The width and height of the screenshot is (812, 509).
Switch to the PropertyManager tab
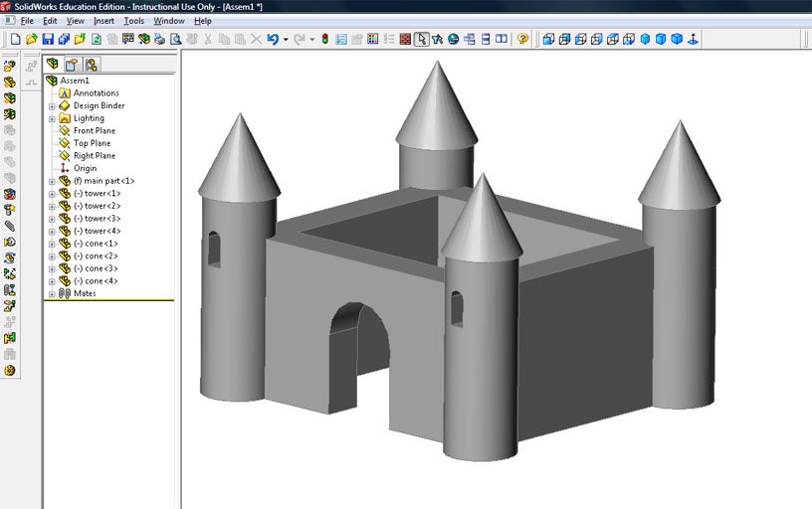[x=72, y=65]
